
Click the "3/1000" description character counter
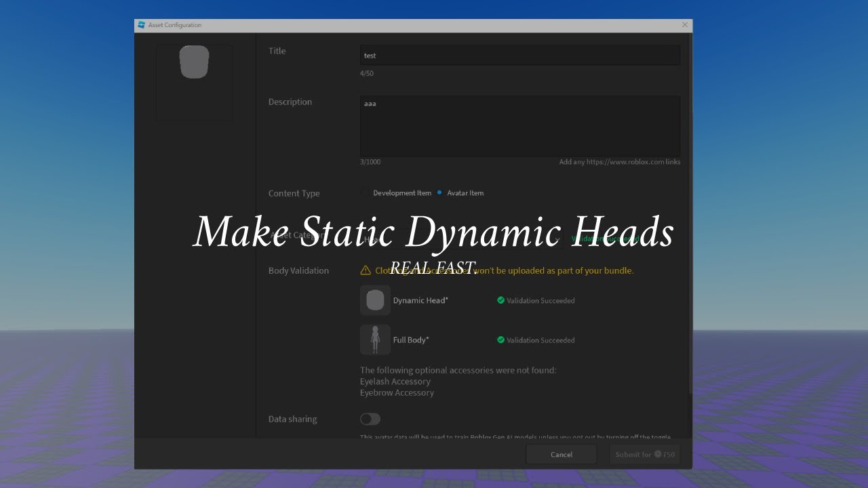pos(370,162)
